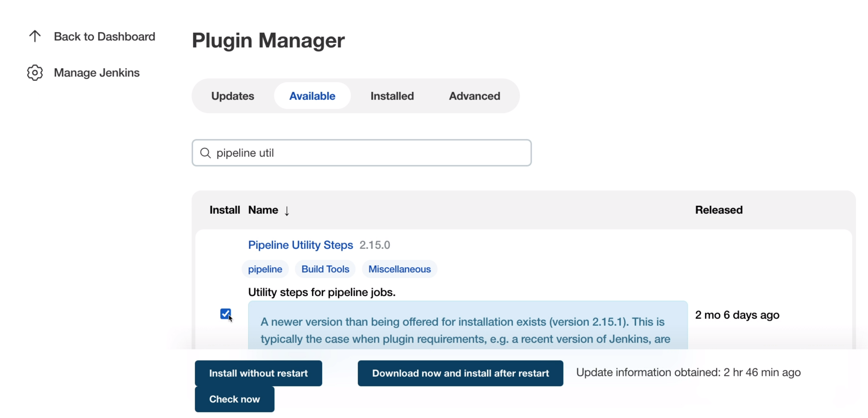Go to the Advanced tab
868x418 pixels.
474,96
